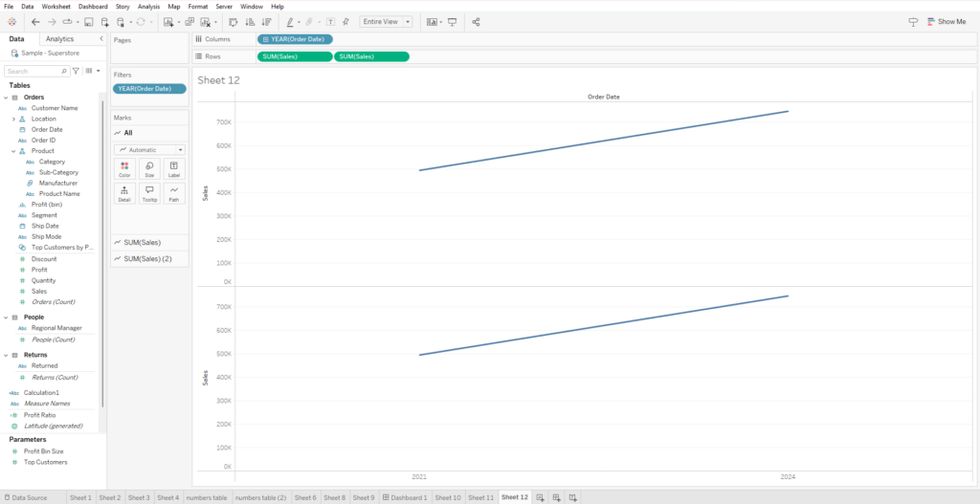Collapse the Data pane with arrow
The image size is (980, 504).
101,38
